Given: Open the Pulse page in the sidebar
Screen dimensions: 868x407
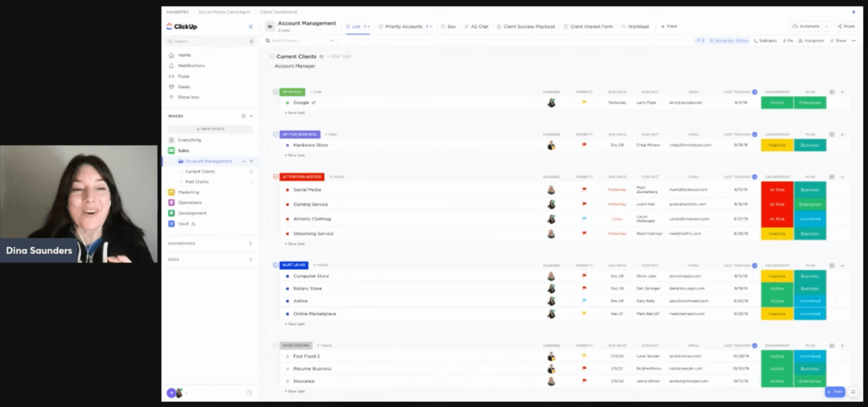Looking at the screenshot, I should coord(183,76).
